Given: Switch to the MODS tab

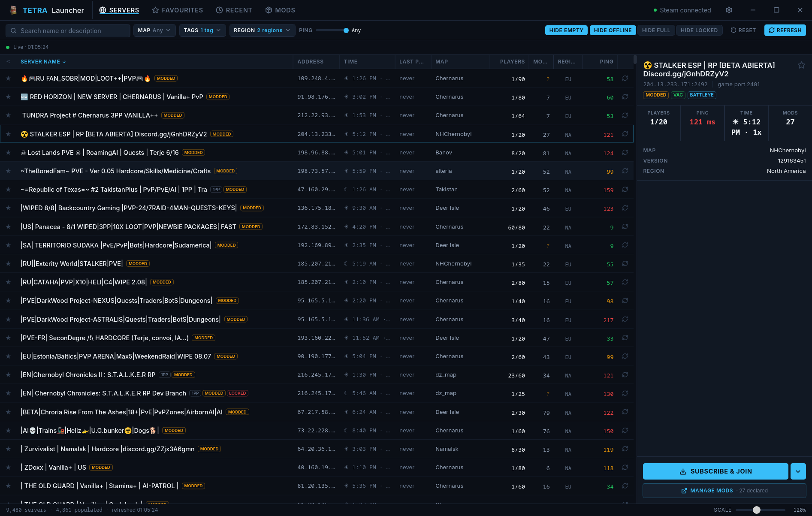Looking at the screenshot, I should 280,10.
